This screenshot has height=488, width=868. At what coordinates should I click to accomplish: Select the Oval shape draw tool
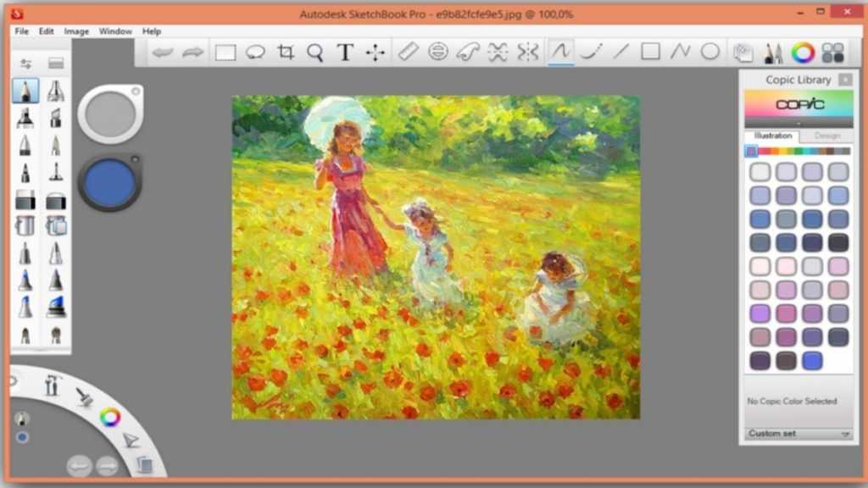pyautogui.click(x=710, y=52)
